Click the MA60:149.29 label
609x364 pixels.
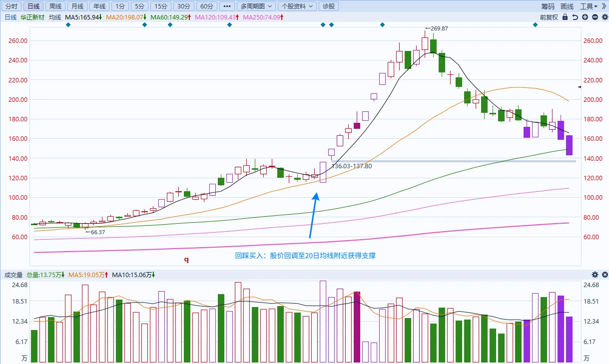click(x=171, y=17)
